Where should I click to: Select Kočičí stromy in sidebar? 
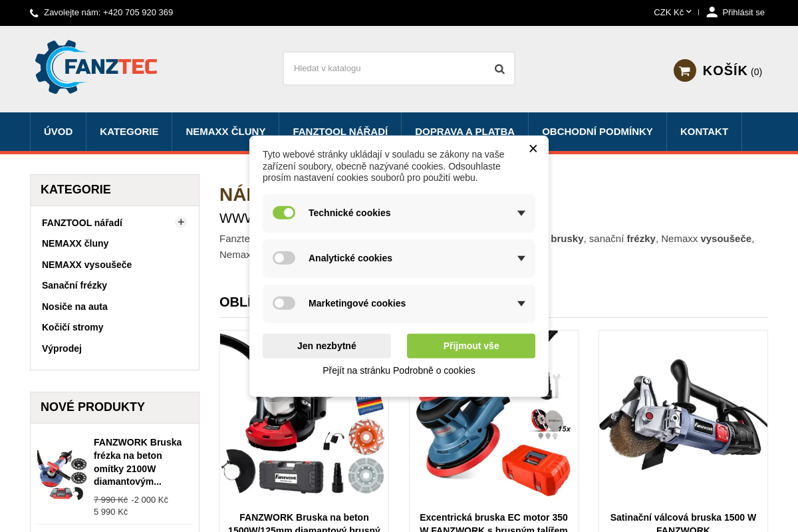72,327
